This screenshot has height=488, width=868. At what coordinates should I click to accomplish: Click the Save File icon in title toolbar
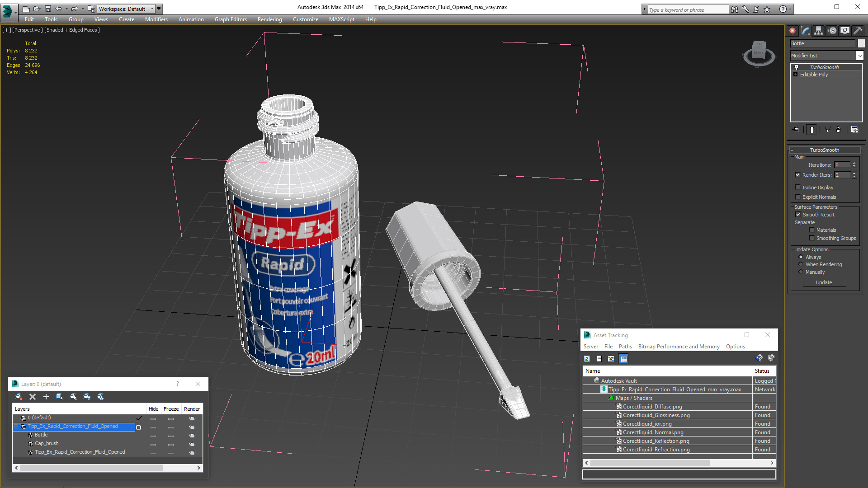(48, 9)
